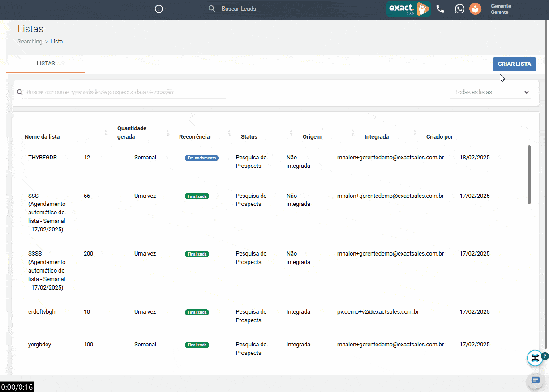Click the Recorrência column header
Viewport: 549px width, 392px height.
(194, 137)
